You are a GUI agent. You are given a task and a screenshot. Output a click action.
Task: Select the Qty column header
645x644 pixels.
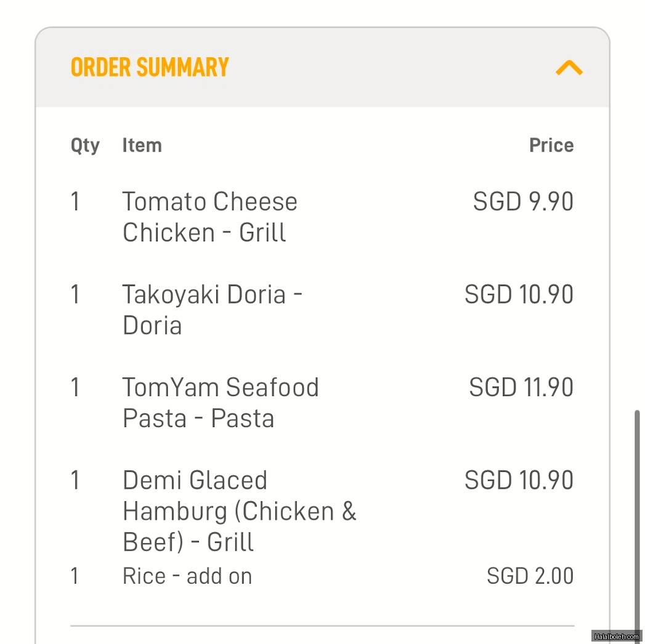(85, 146)
